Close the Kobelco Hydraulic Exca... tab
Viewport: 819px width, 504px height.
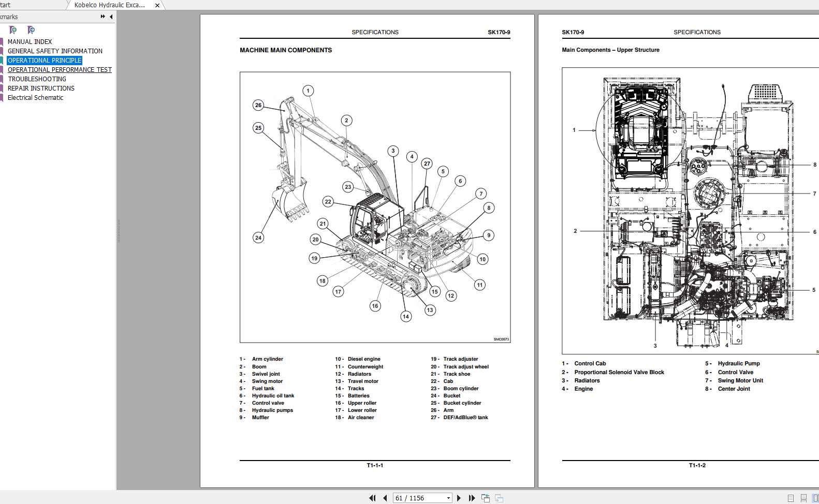click(157, 5)
